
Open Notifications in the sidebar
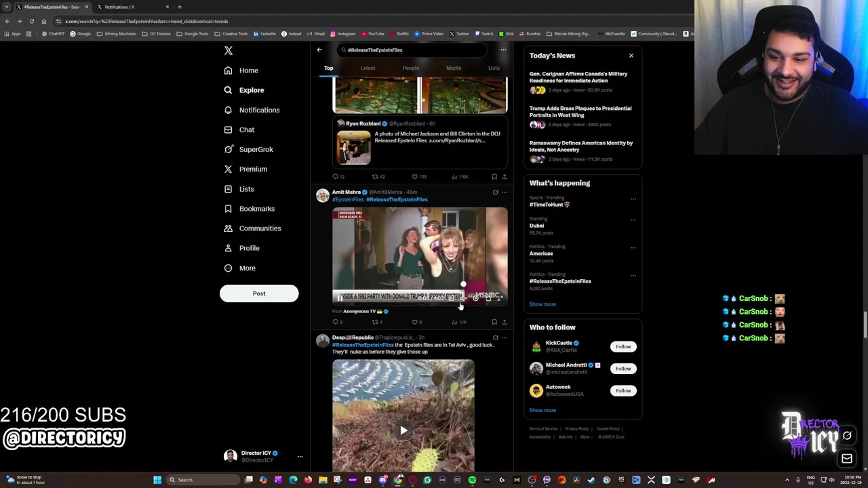(x=252, y=110)
